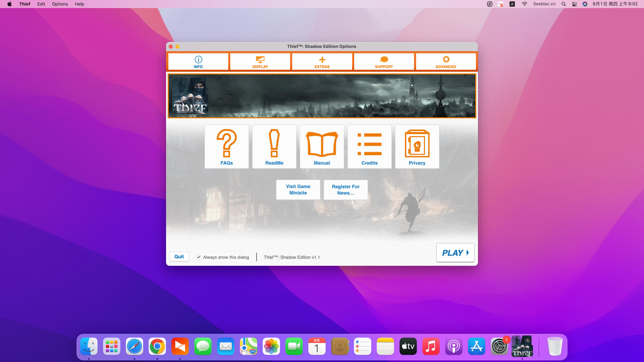Viewport: 644px width, 362px height.
Task: Open Spotlight search in menu bar
Action: coord(563,4)
